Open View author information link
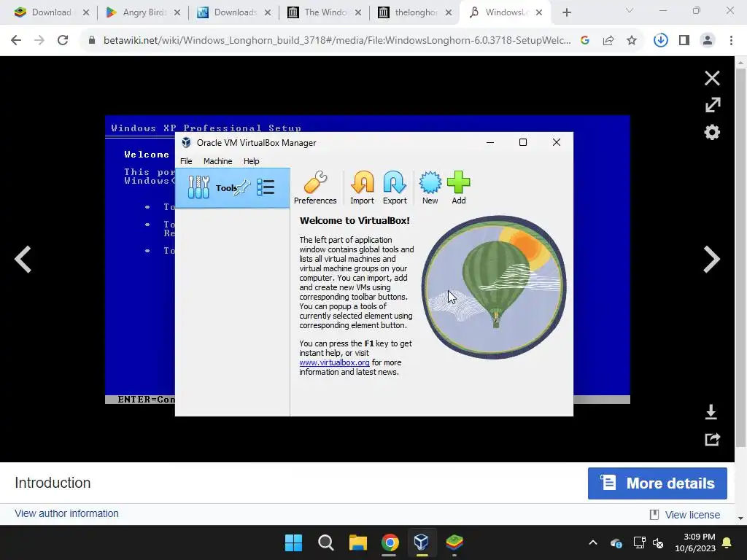Image resolution: width=747 pixels, height=560 pixels. click(x=66, y=513)
